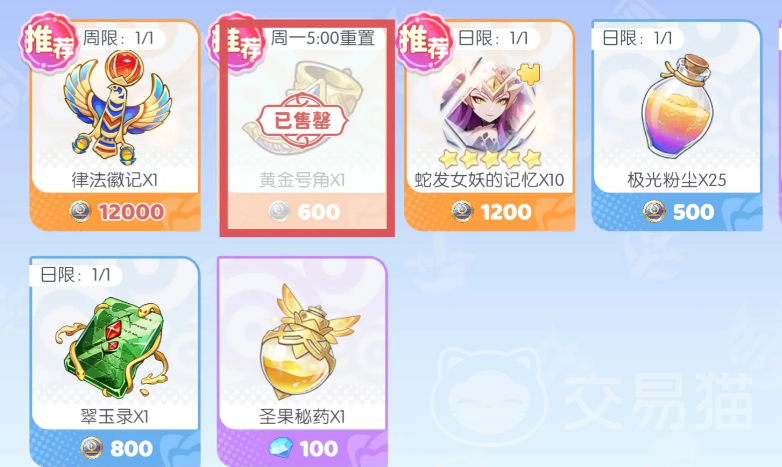782x467 pixels.
Task: Buy 蛇发女妖的记忆 for 1200 coins
Action: 490,212
